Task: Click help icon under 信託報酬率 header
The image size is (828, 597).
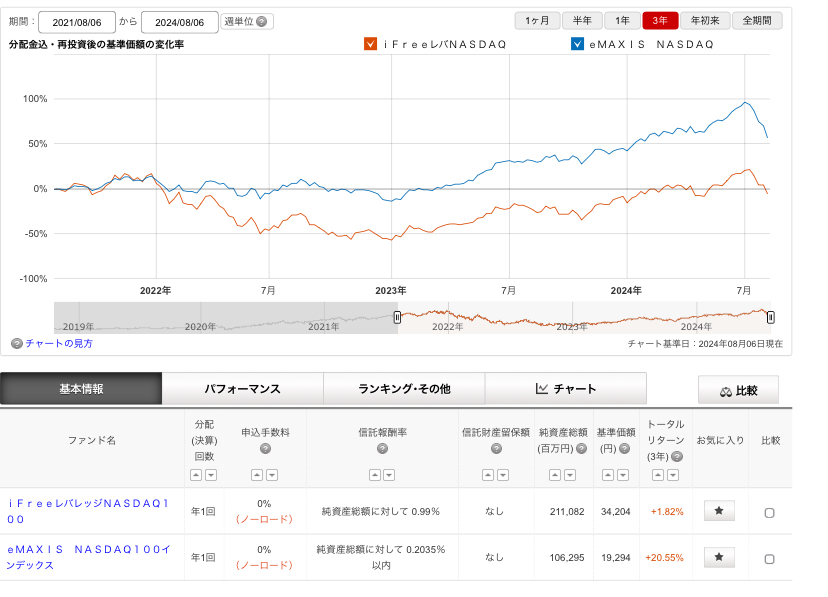Action: tap(382, 449)
